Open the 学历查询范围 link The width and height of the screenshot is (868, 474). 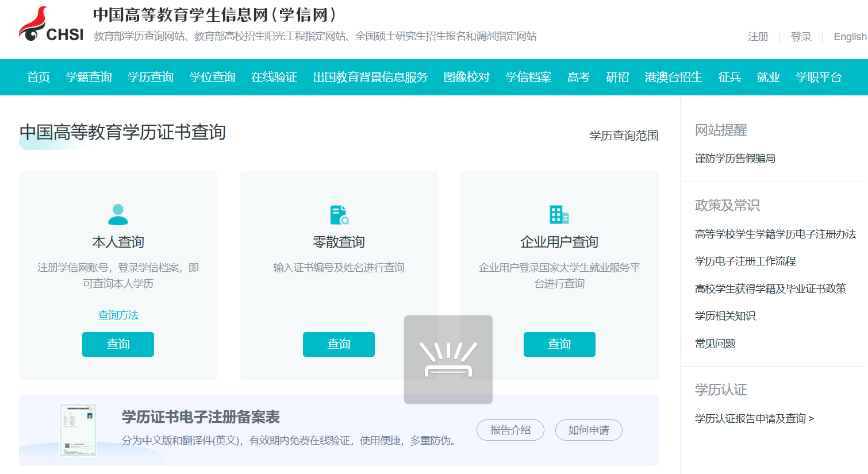pyautogui.click(x=624, y=136)
